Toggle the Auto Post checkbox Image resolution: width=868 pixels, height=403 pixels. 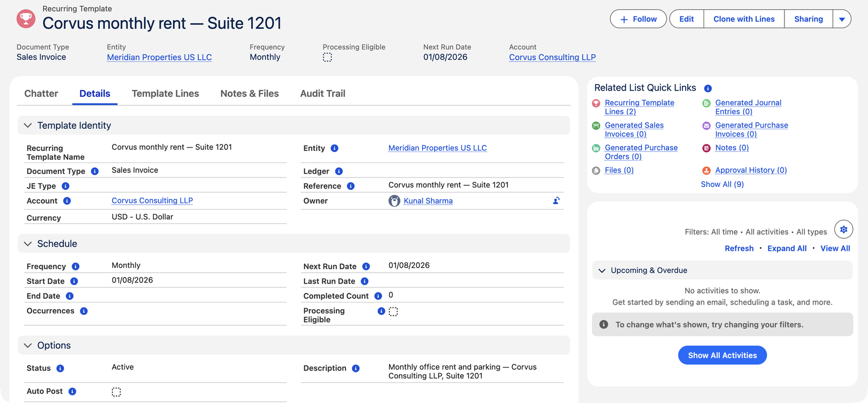pyautogui.click(x=116, y=392)
